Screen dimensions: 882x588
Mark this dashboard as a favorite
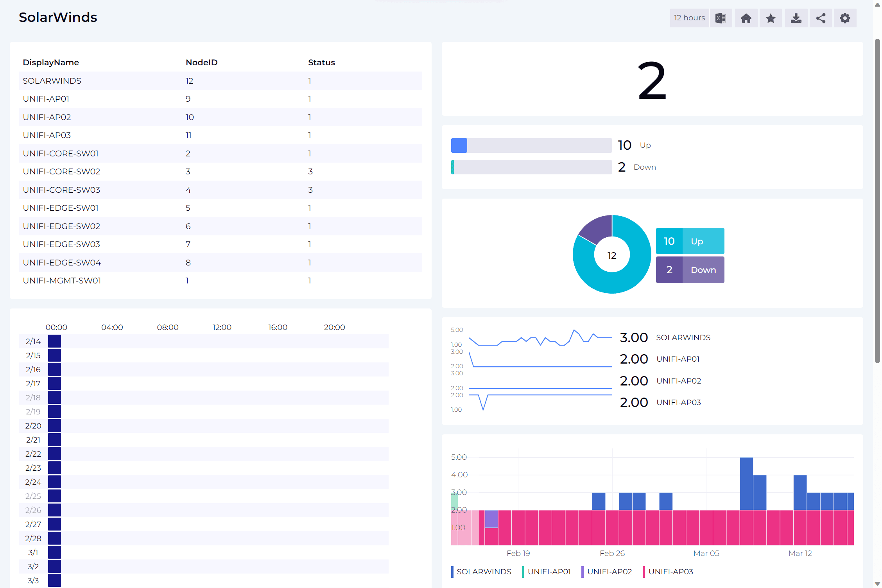pos(771,18)
